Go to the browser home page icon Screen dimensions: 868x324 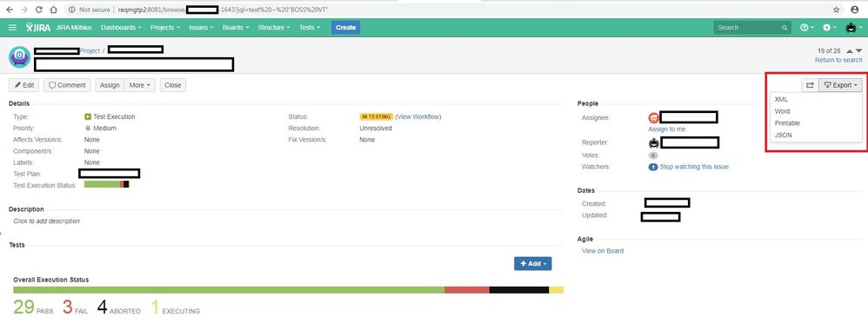coord(53,10)
